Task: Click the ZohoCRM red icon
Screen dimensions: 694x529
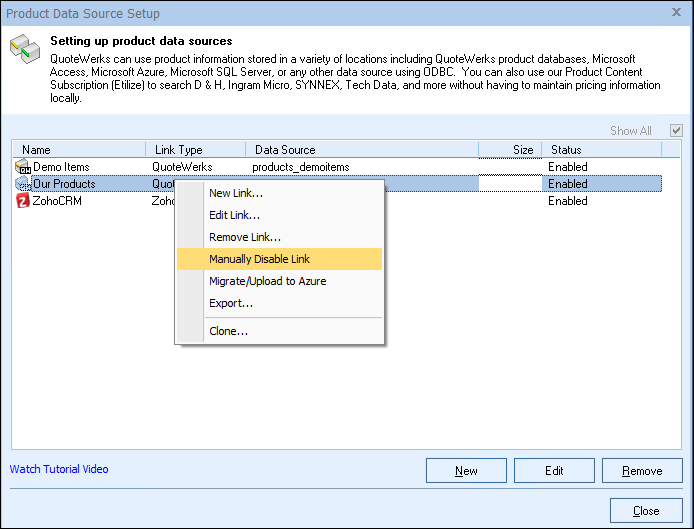Action: [x=23, y=201]
